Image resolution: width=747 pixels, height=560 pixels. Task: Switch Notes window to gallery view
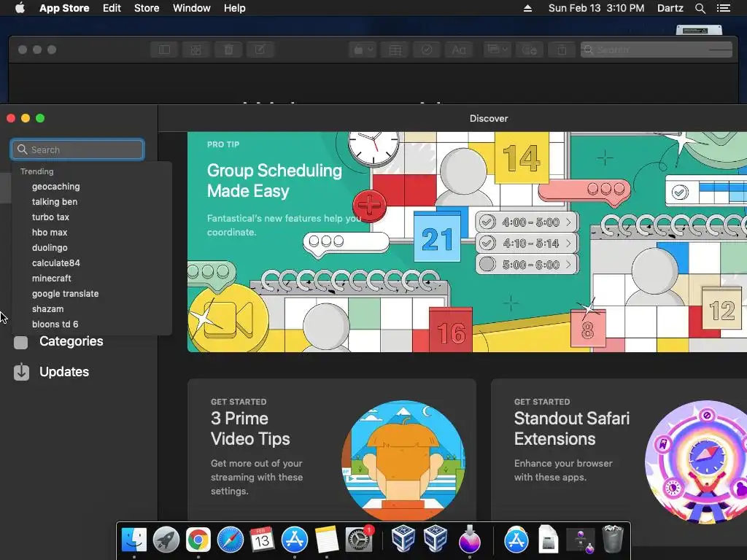pyautogui.click(x=196, y=50)
